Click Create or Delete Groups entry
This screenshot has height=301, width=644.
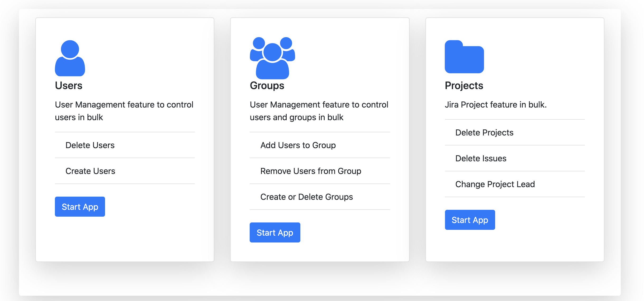tap(306, 197)
